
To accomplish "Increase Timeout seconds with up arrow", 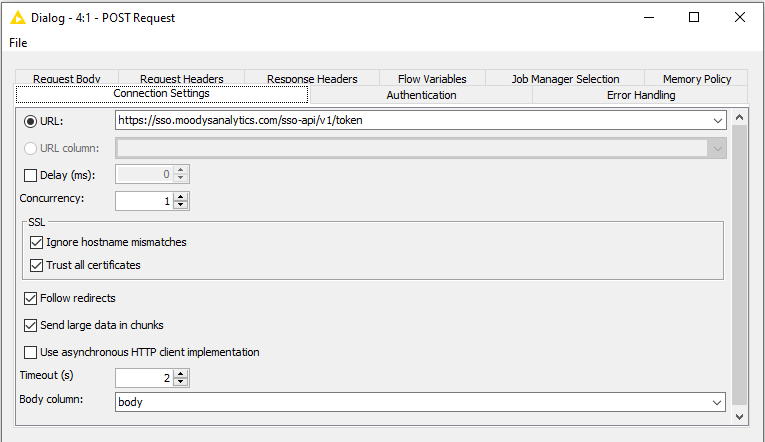I will coord(181,374).
